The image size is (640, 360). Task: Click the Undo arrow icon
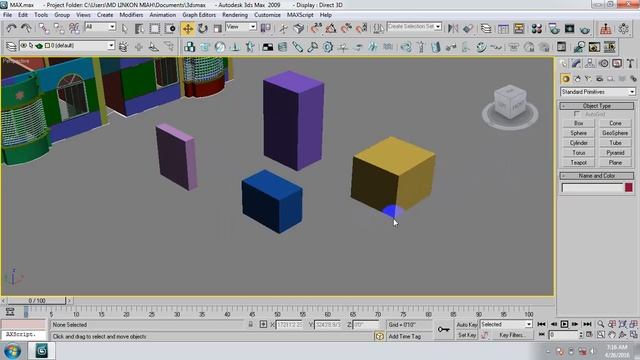11,28
